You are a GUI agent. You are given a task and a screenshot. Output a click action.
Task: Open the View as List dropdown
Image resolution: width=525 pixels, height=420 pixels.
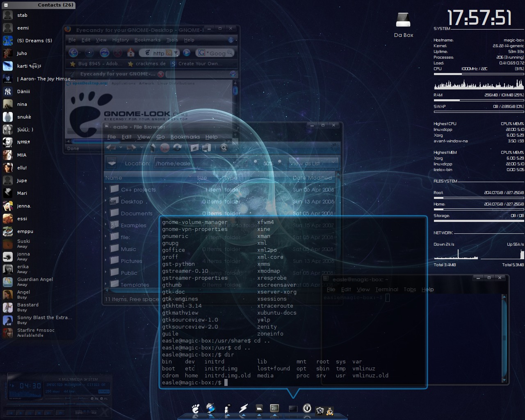(x=313, y=163)
